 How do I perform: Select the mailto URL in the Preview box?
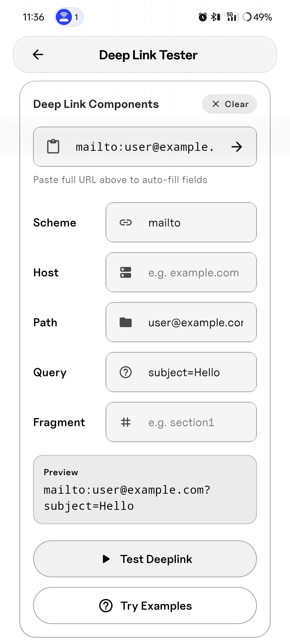pyautogui.click(x=126, y=498)
